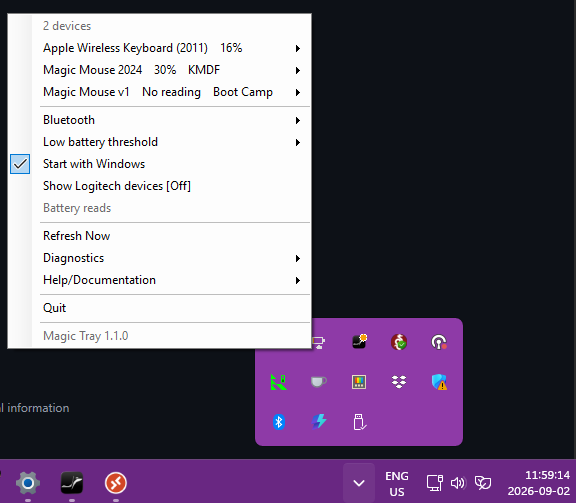Open the volume speaker taskbar icon
Image resolution: width=576 pixels, height=503 pixels.
click(458, 483)
